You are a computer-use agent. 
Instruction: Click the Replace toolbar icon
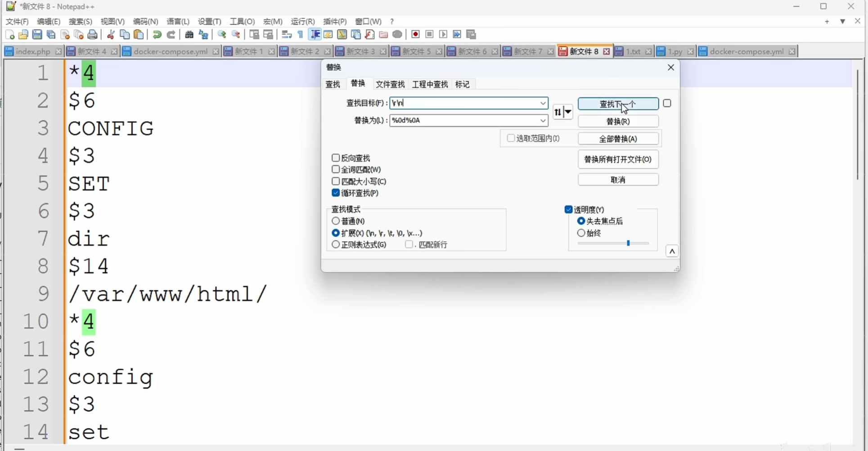203,35
